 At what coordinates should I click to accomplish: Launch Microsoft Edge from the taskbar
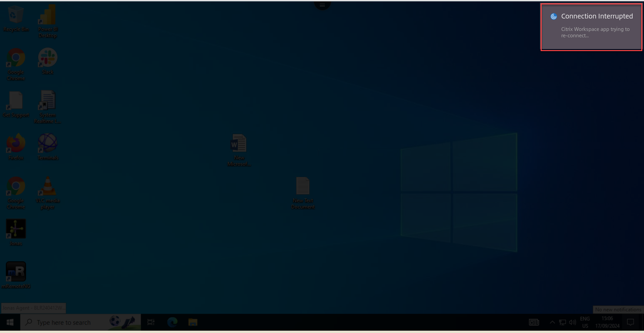(x=172, y=322)
